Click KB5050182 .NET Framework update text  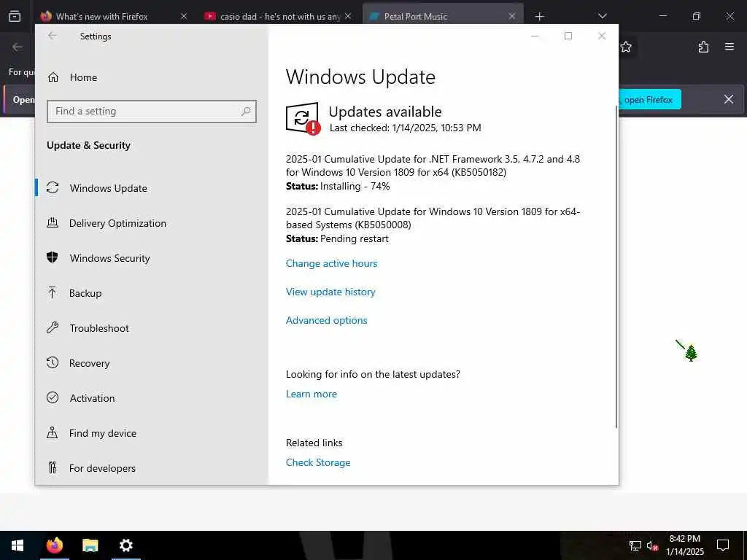[x=433, y=166]
